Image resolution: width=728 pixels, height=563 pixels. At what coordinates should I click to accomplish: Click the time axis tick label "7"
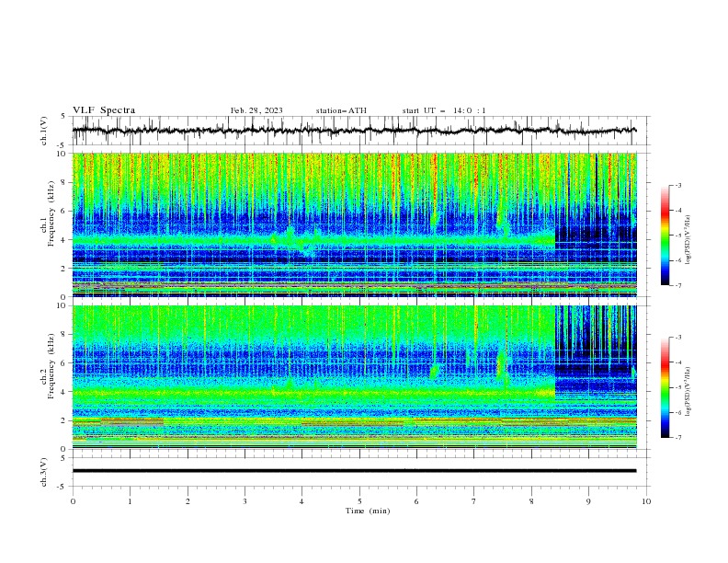[x=473, y=501]
